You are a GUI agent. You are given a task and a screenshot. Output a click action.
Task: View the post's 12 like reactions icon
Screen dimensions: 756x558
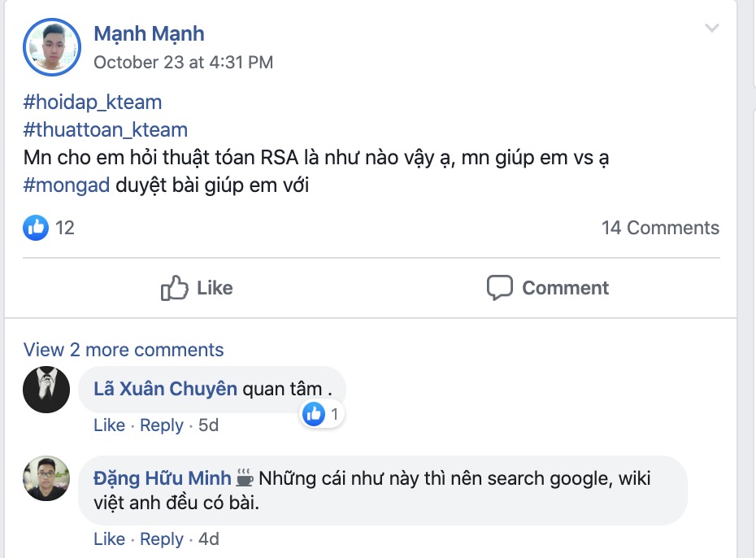(x=37, y=228)
